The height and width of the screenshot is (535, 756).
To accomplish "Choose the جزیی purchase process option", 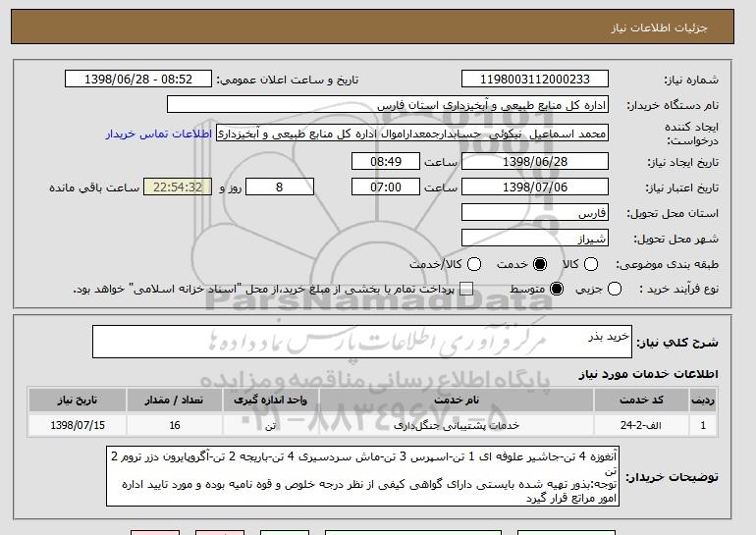I will [615, 290].
